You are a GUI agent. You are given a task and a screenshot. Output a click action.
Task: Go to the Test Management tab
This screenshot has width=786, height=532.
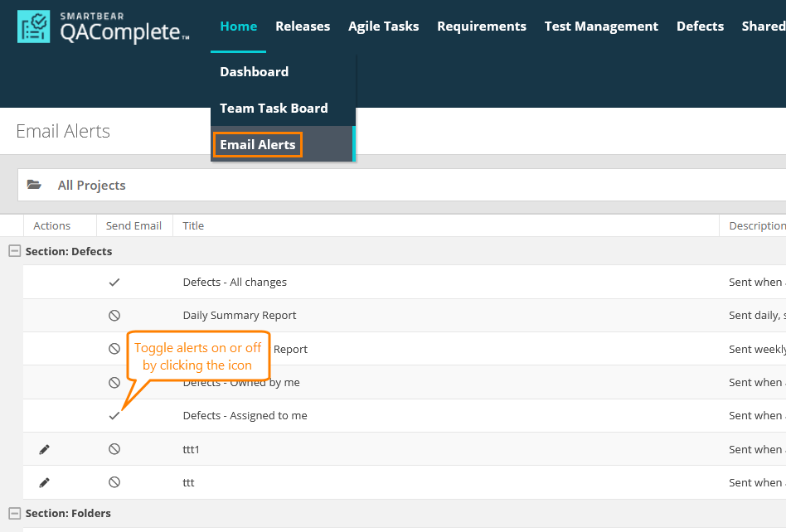coord(601,27)
